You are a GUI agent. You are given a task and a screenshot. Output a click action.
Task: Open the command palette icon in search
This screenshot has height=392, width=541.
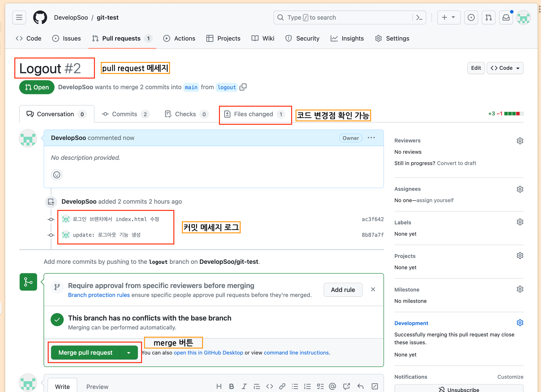(x=419, y=18)
